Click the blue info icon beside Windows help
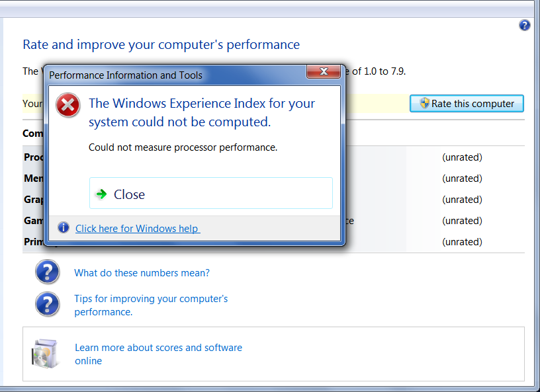The height and width of the screenshot is (392, 540). click(x=64, y=227)
